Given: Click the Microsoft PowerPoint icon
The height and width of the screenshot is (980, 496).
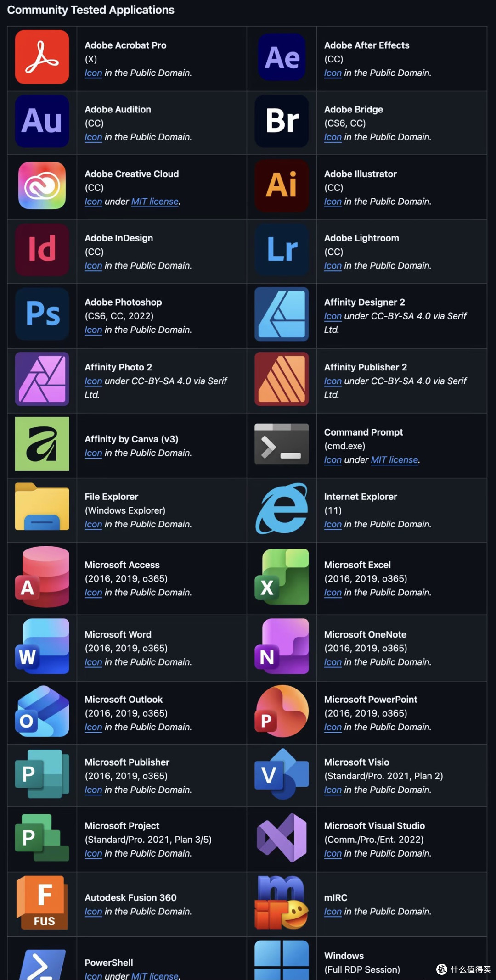Looking at the screenshot, I should coord(282,711).
